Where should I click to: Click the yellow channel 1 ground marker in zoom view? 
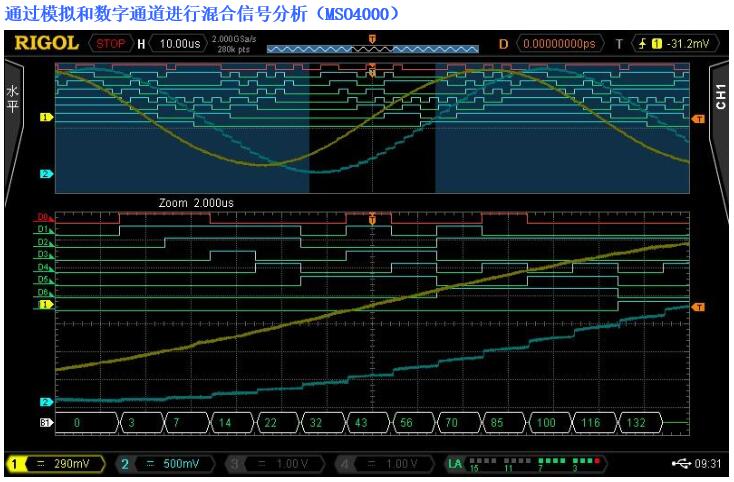[44, 303]
